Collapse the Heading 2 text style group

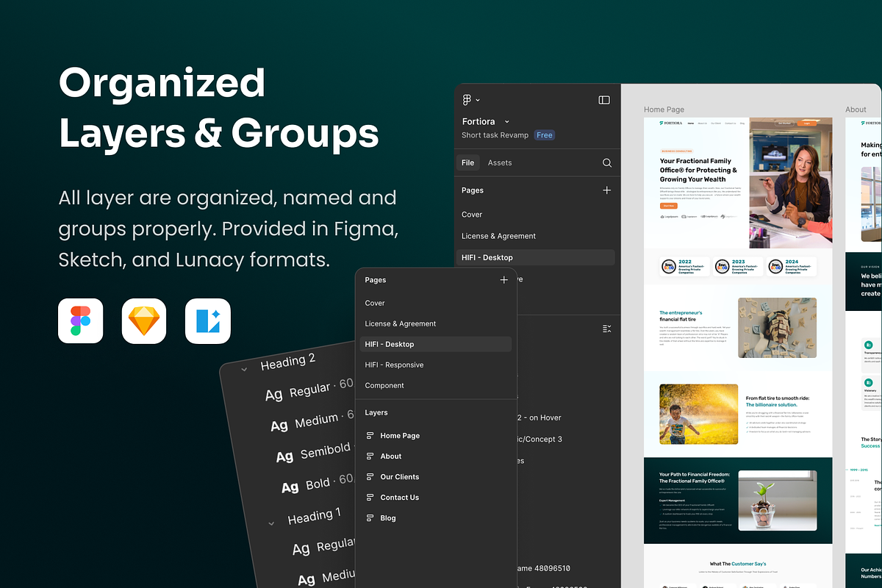pos(244,369)
